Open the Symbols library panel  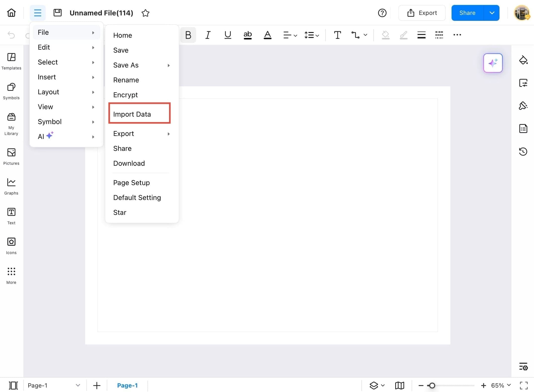point(11,91)
